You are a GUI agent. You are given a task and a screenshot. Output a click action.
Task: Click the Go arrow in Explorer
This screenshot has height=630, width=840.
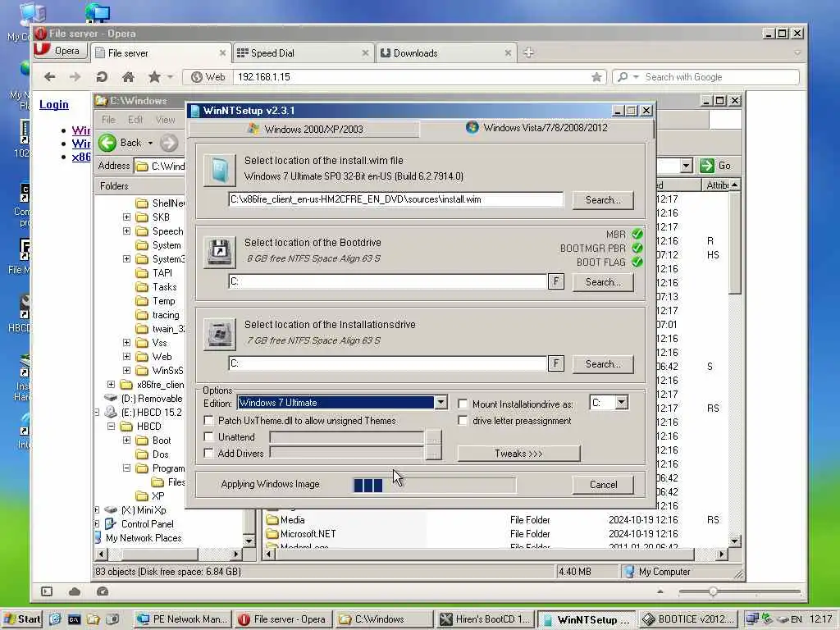click(707, 166)
